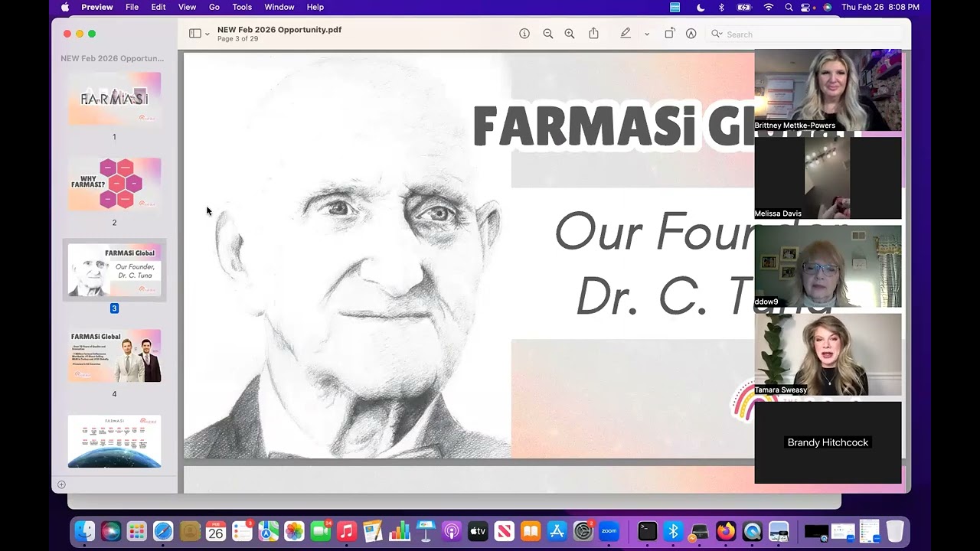
Task: Open Calendar showing 26 in the Dock
Action: click(x=216, y=531)
